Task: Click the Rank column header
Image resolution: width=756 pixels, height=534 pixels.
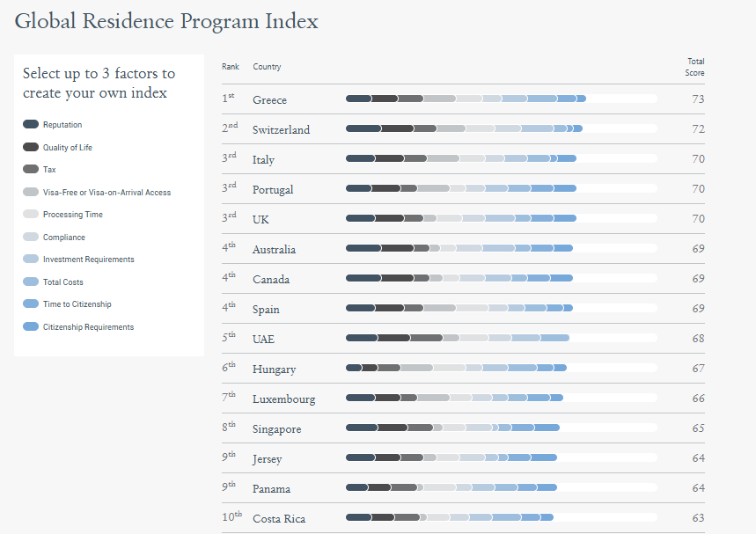Action: coord(231,68)
